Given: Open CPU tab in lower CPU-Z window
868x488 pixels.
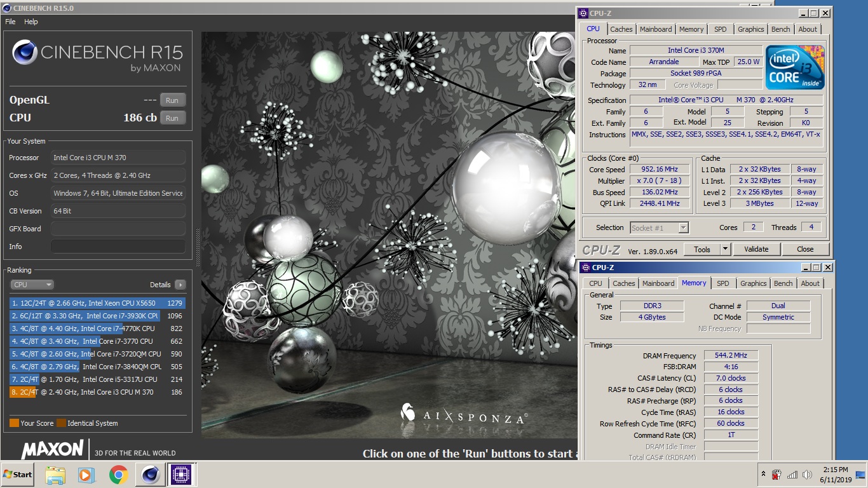Looking at the screenshot, I should [x=595, y=283].
